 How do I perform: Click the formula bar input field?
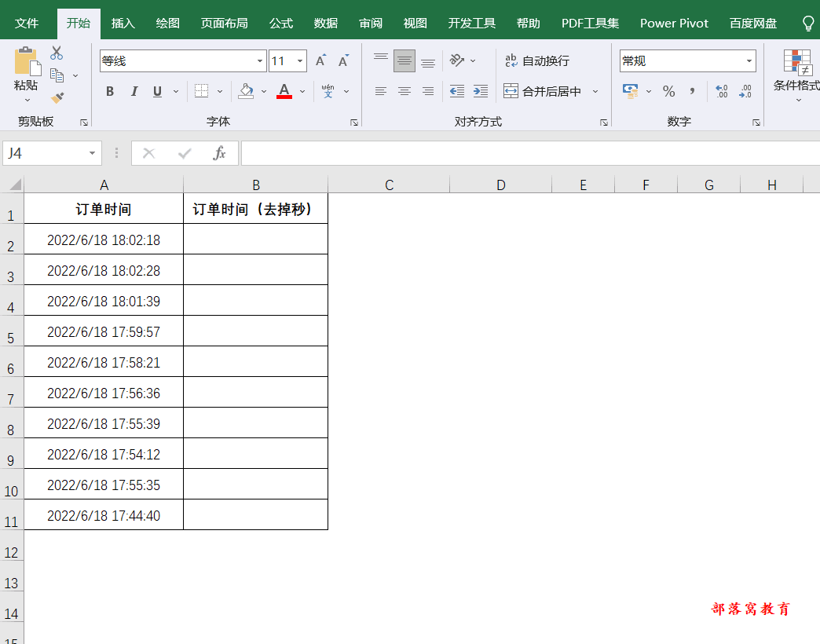(x=530, y=153)
